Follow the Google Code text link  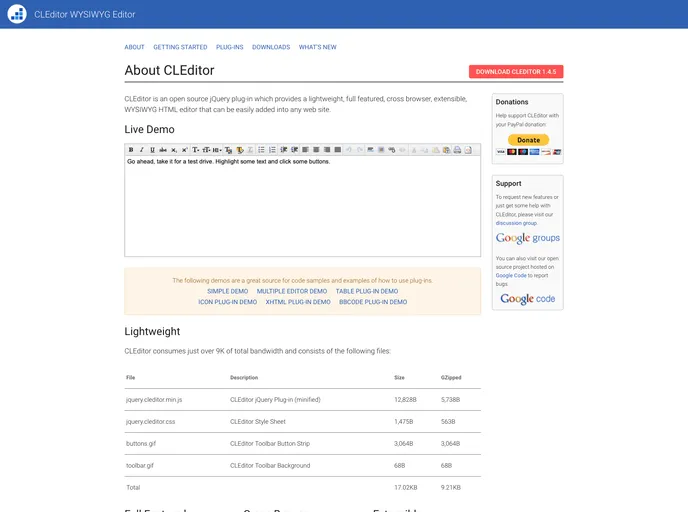pos(511,276)
